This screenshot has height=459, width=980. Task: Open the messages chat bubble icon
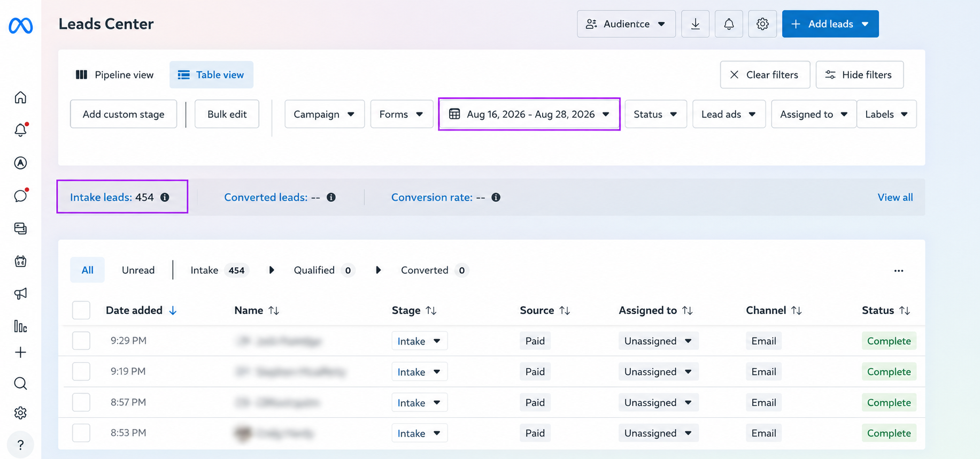[x=20, y=196]
